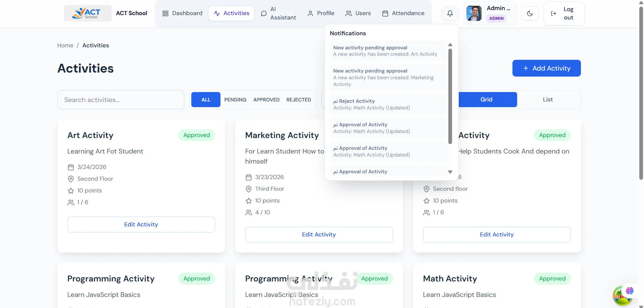The width and height of the screenshot is (644, 308).
Task: Go to the Dashboard tab
Action: coord(182,13)
